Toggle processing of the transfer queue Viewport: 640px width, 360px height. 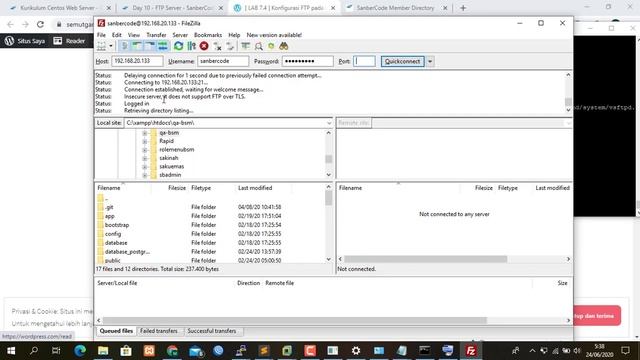pyautogui.click(x=191, y=46)
